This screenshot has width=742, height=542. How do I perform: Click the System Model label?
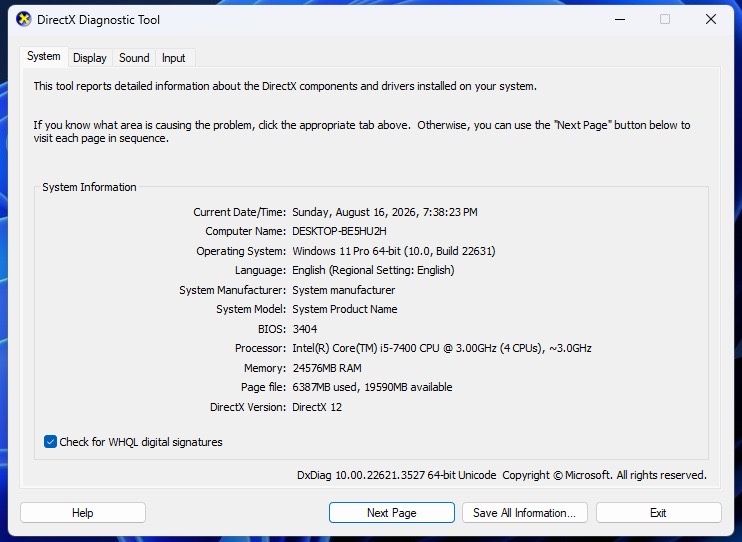point(251,309)
